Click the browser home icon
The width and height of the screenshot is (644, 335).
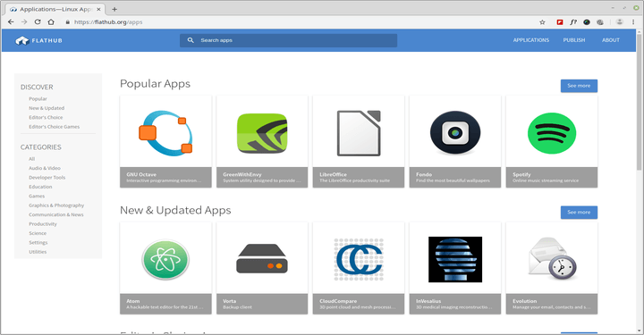(51, 21)
